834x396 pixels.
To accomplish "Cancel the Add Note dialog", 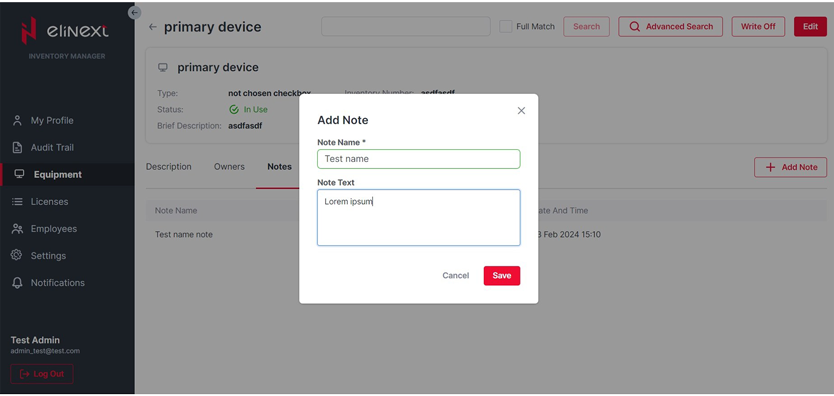I will click(456, 275).
